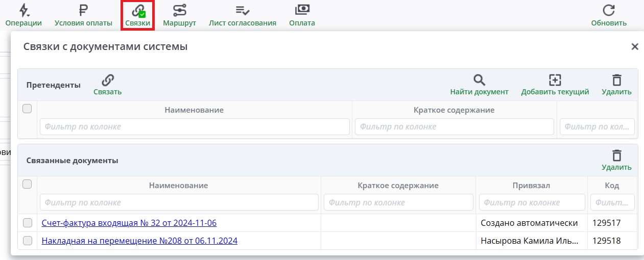
Task: Open the Операции lightning toolbar icon
Action: click(x=23, y=11)
